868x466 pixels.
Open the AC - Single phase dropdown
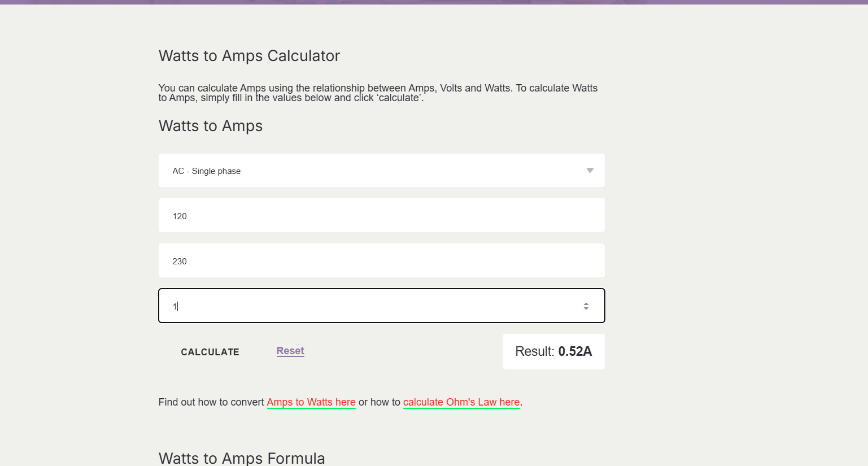[x=381, y=171]
